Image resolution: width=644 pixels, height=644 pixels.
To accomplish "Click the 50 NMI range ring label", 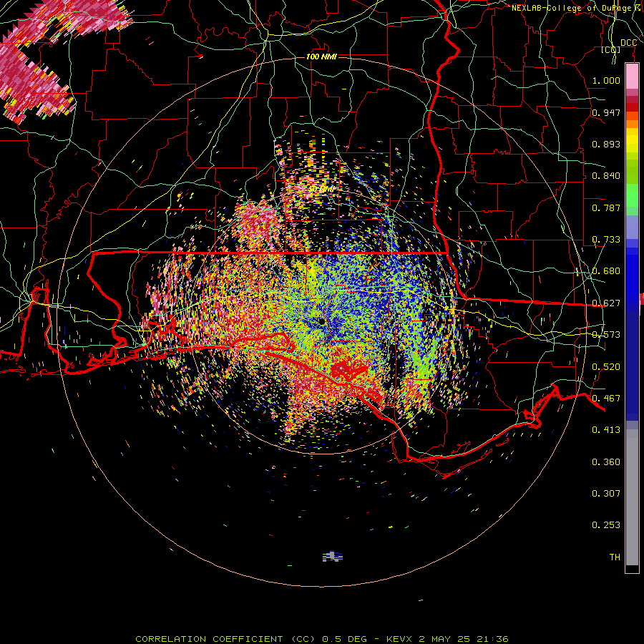I will pos(323,190).
